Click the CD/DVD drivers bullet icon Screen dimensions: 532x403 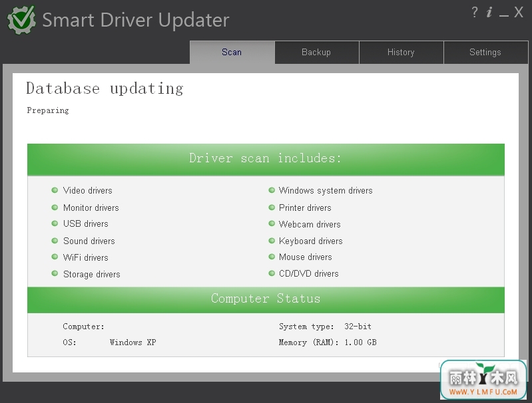272,273
